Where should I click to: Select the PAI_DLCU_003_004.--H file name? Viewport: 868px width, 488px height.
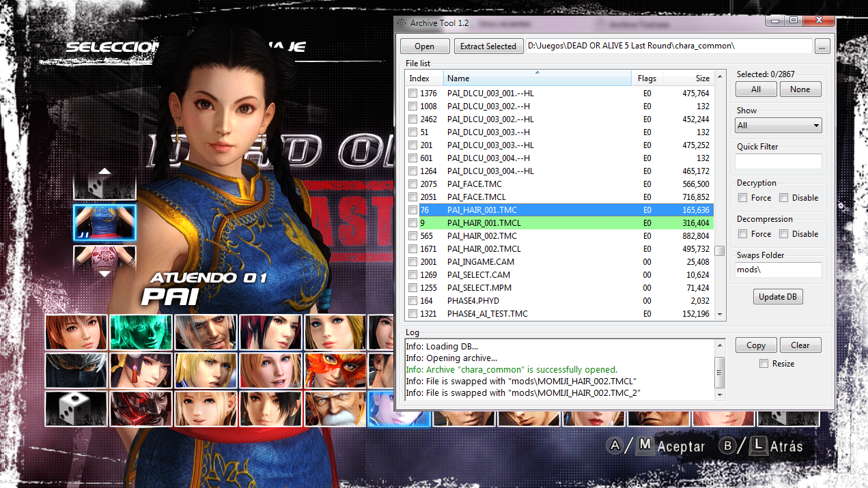[x=488, y=158]
